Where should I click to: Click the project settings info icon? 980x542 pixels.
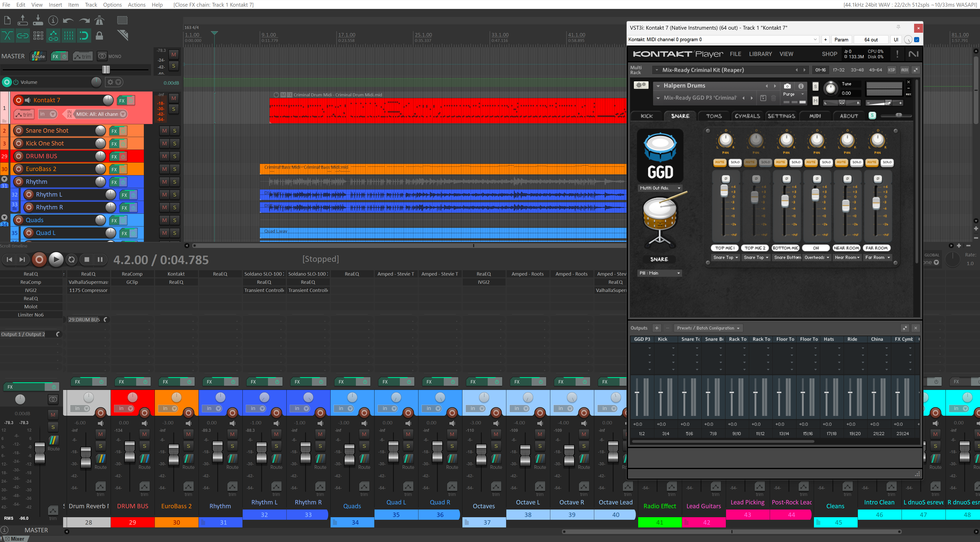(x=53, y=20)
